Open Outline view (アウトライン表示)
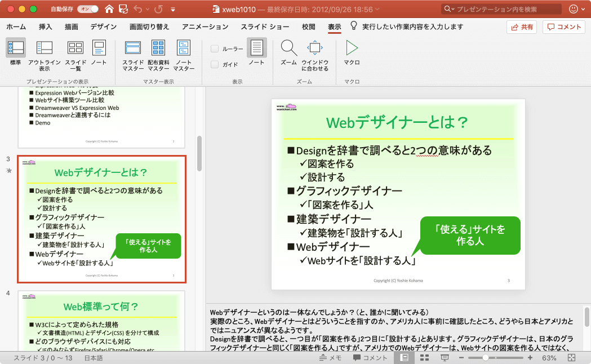The image size is (591, 364). (x=44, y=55)
